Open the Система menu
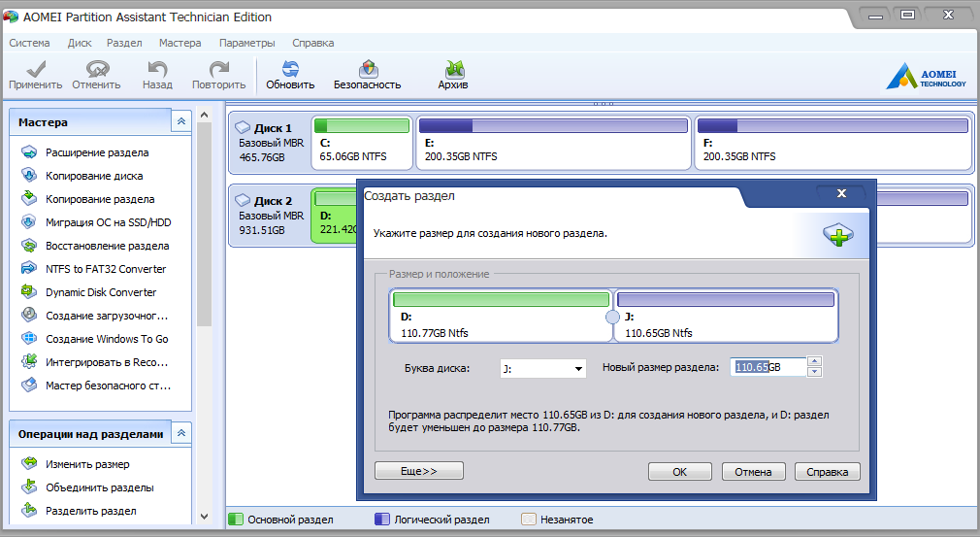 [29, 43]
